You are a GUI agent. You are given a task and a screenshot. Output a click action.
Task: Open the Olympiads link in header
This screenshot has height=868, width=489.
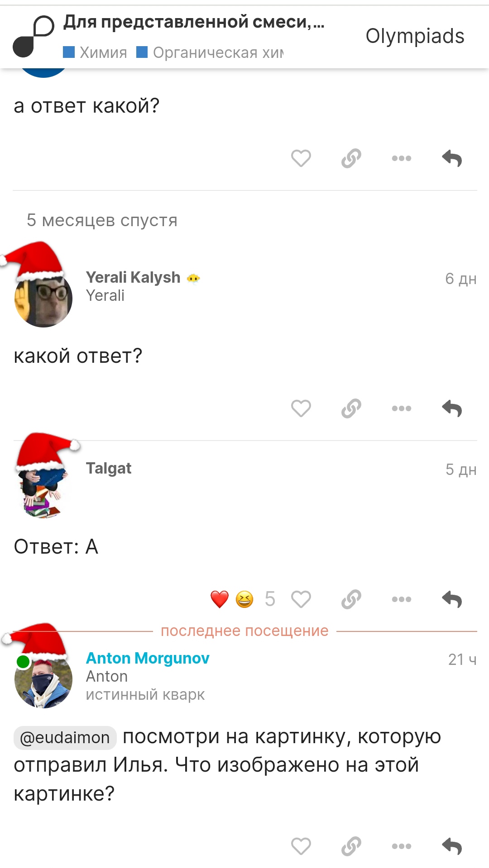tap(415, 36)
